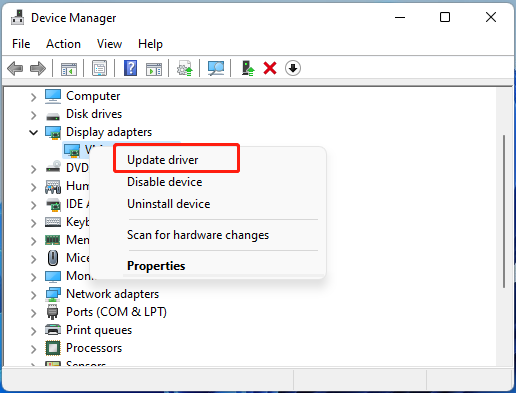Expand the Ports (COM & LPT) node

(x=33, y=313)
